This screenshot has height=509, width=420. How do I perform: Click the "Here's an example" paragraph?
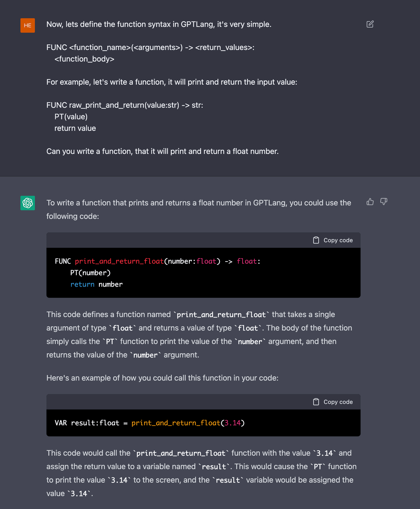pos(162,378)
